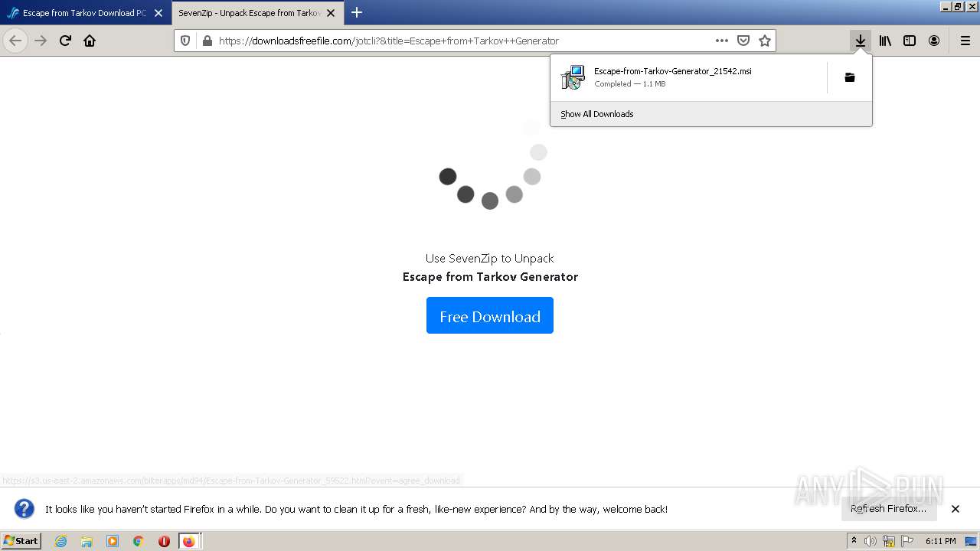Open a new browser tab
Viewport: 980px width, 551px height.
pyautogui.click(x=357, y=12)
